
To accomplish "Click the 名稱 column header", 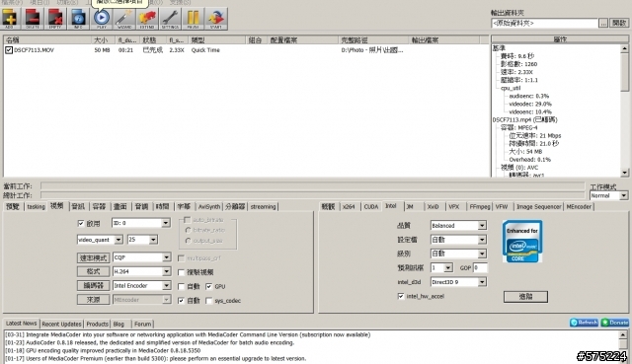I will [x=47, y=39].
